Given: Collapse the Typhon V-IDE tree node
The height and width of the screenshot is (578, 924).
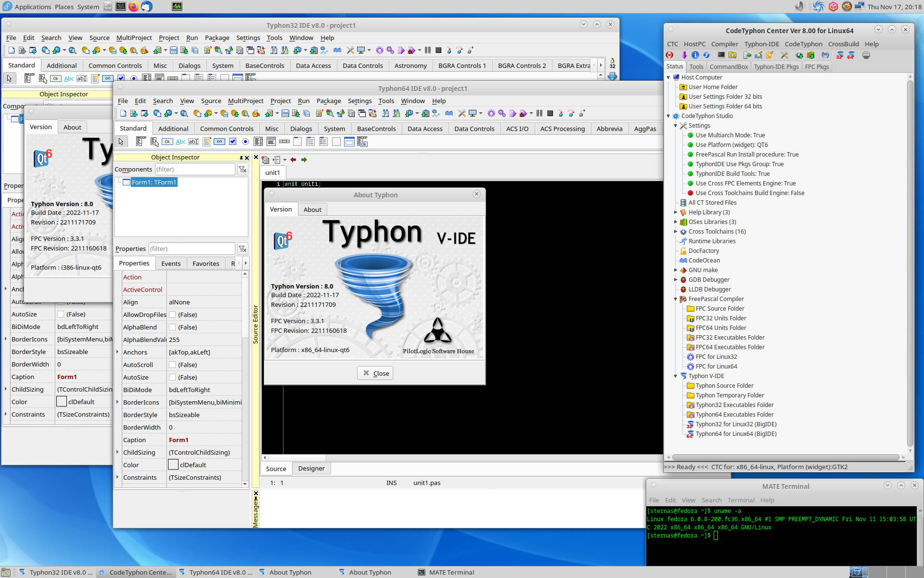Looking at the screenshot, I should point(676,376).
